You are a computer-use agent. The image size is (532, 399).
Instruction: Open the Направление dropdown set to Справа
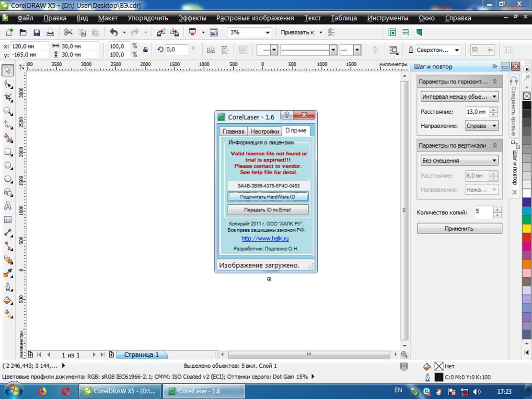[482, 126]
